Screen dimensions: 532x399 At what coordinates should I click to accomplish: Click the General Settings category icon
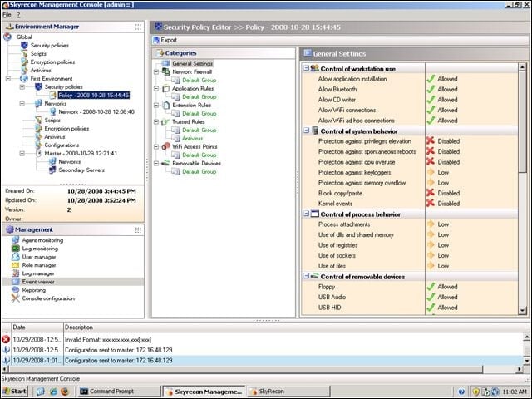165,63
